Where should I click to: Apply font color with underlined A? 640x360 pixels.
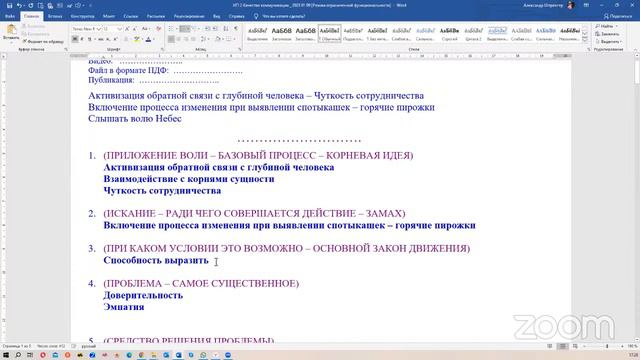[x=148, y=39]
